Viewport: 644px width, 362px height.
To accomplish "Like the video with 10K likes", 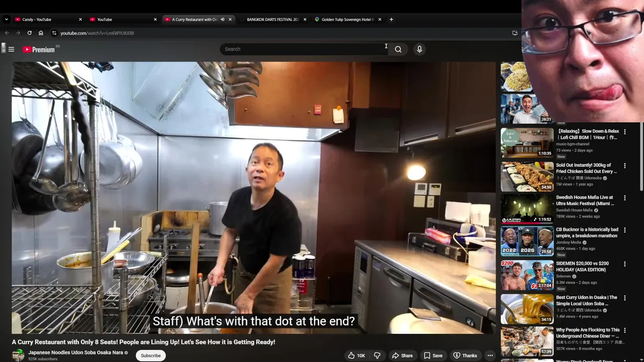I will (356, 355).
